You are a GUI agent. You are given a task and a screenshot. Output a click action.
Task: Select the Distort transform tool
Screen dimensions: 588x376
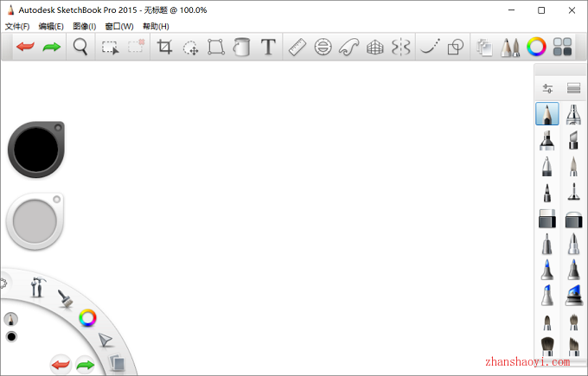click(x=216, y=47)
